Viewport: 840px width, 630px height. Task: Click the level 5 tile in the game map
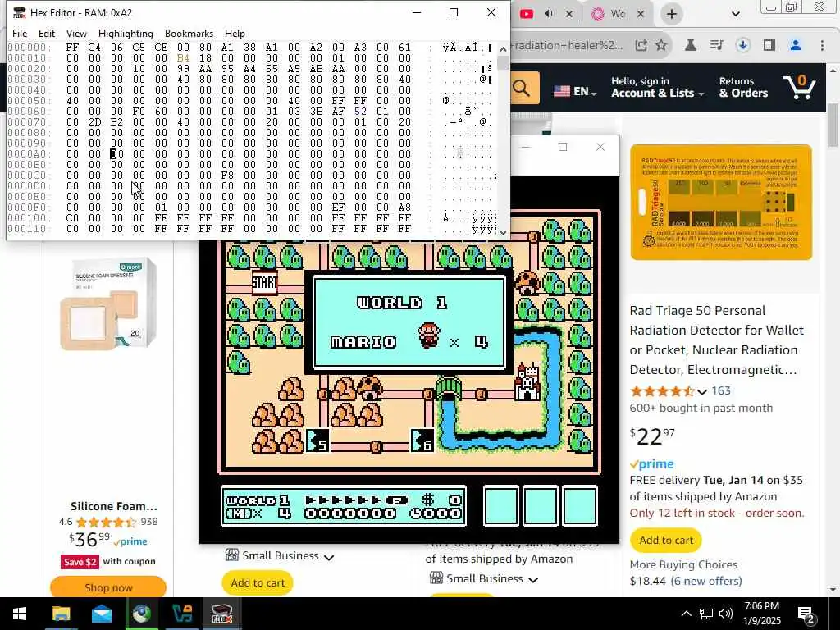(x=317, y=441)
